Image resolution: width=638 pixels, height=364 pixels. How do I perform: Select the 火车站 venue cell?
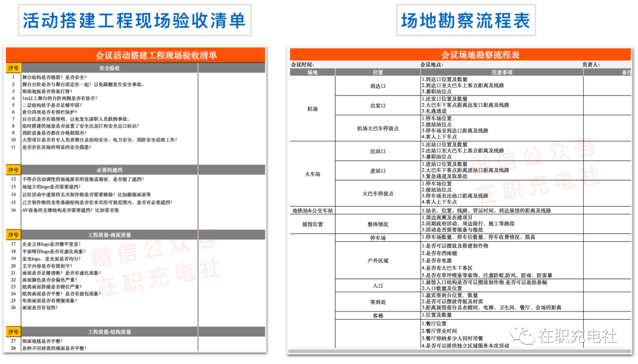pos(313,174)
